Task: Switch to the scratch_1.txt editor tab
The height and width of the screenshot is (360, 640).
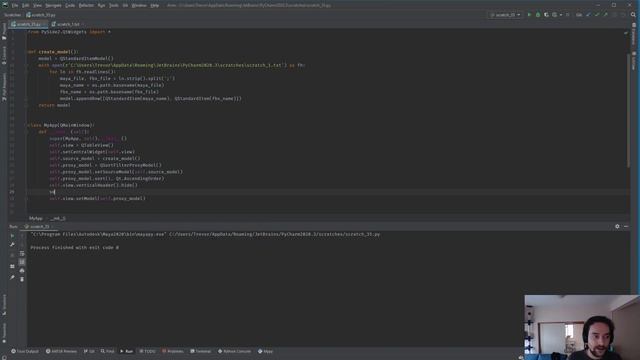Action: tap(67, 24)
